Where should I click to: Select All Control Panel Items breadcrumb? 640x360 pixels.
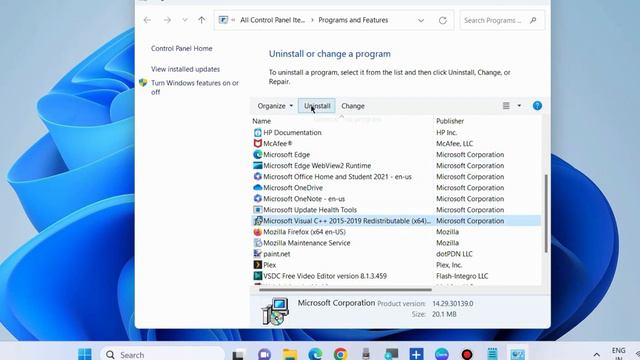tap(272, 20)
